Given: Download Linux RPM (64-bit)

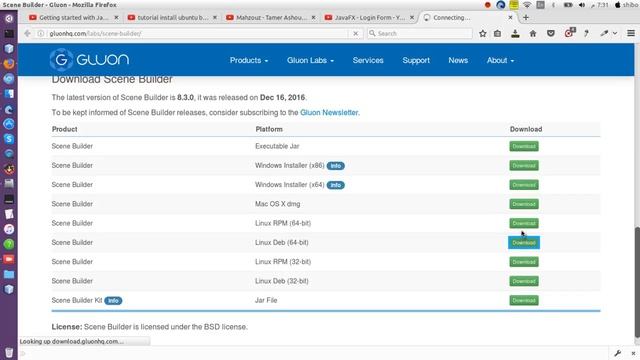Looking at the screenshot, I should (524, 223).
